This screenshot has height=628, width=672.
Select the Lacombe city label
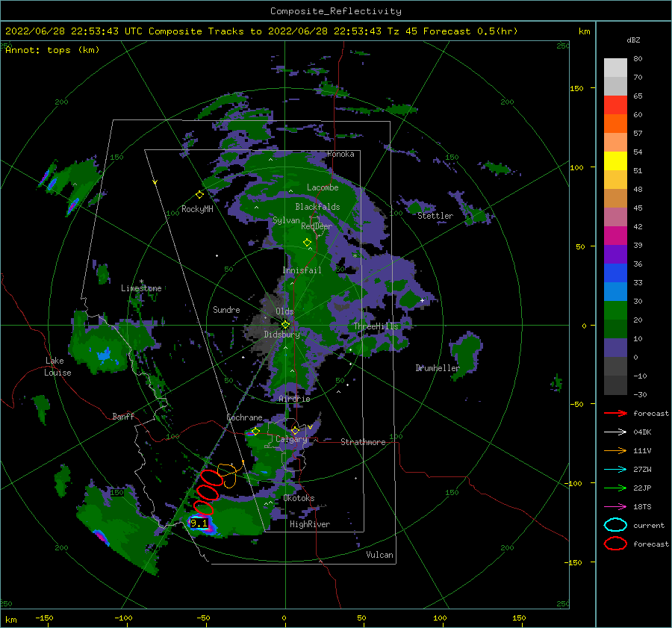323,187
